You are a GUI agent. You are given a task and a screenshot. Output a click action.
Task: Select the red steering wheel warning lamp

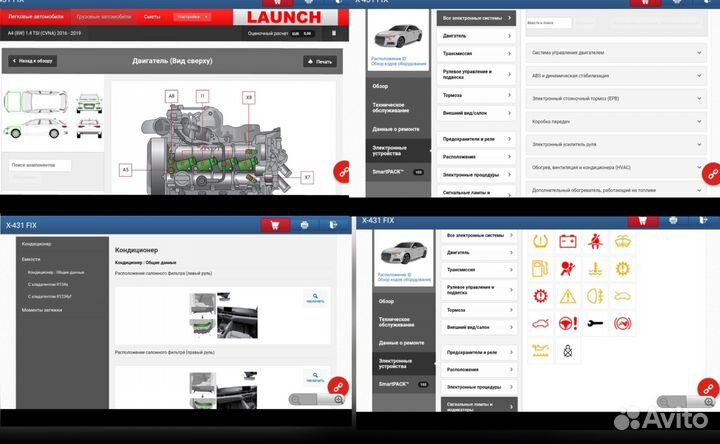(x=568, y=324)
